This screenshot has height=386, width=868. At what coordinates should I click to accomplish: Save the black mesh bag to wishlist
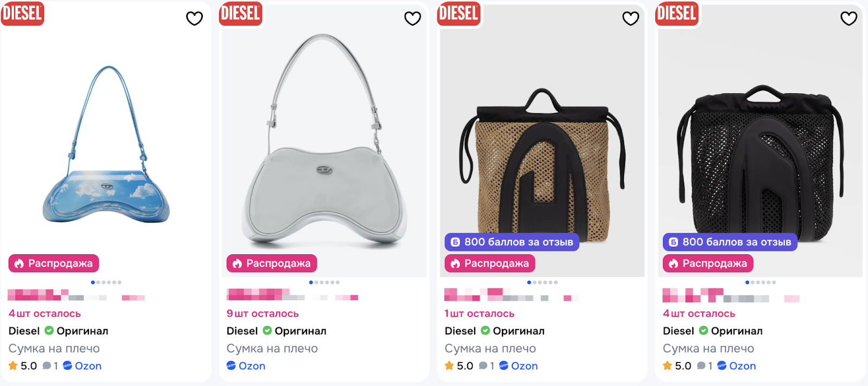point(848,18)
